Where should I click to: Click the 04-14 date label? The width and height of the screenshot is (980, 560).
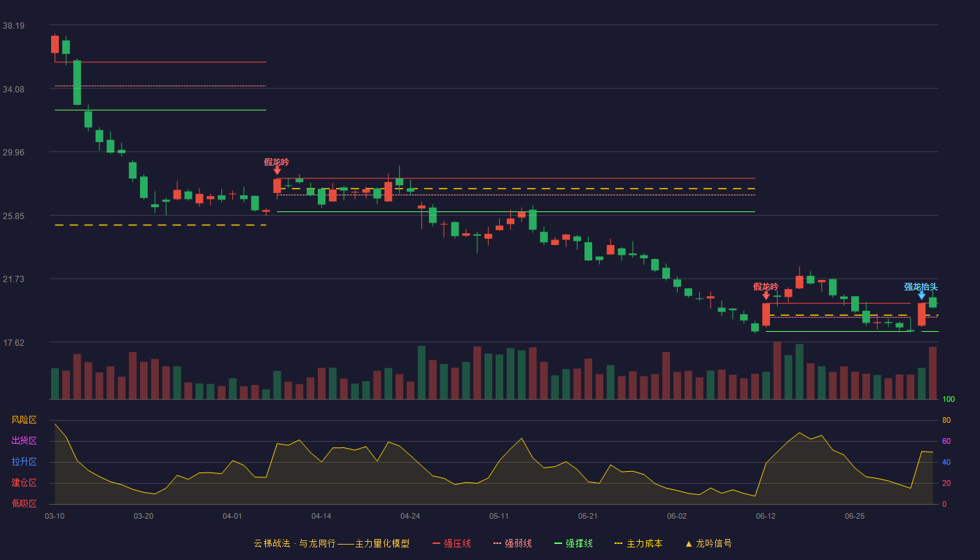tap(321, 516)
